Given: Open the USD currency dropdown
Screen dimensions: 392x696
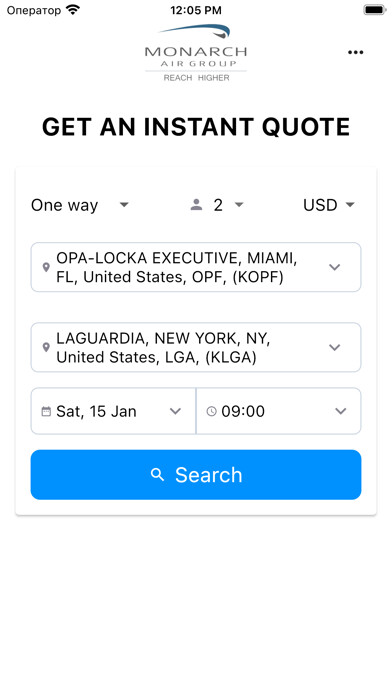Looking at the screenshot, I should pyautogui.click(x=329, y=205).
